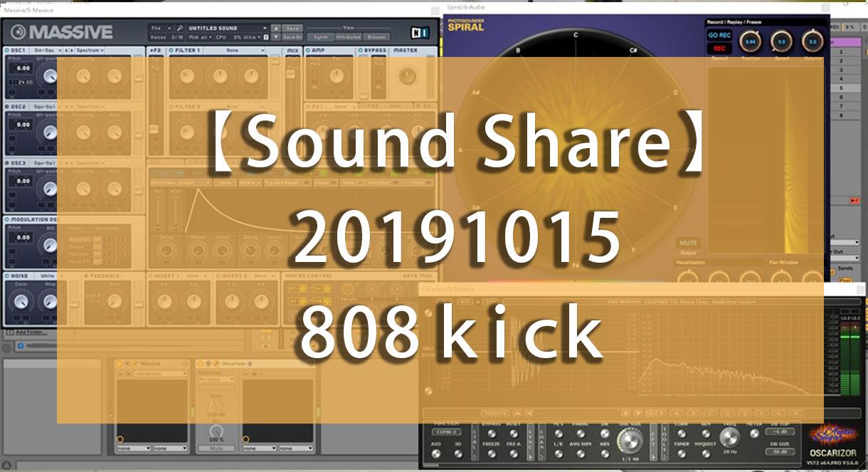The height and width of the screenshot is (472, 868).
Task: Click the Audio Sugar logo in Oscarizor
Action: 834,436
